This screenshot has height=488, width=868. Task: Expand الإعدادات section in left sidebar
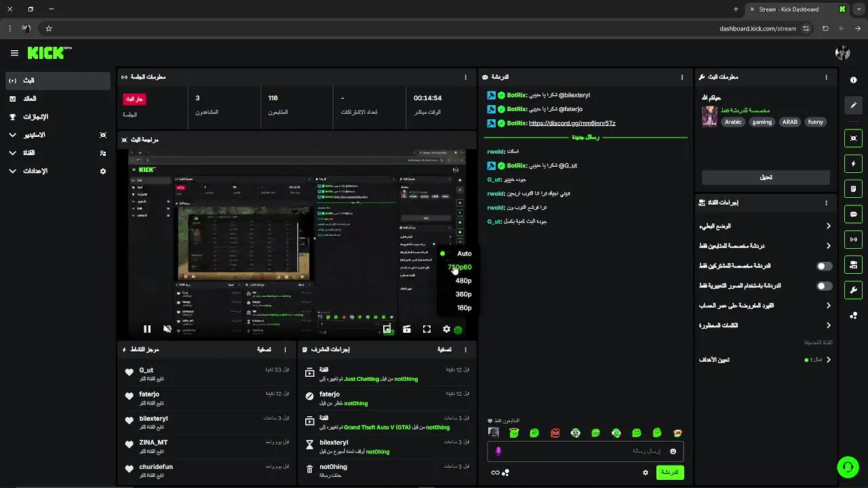[58, 171]
